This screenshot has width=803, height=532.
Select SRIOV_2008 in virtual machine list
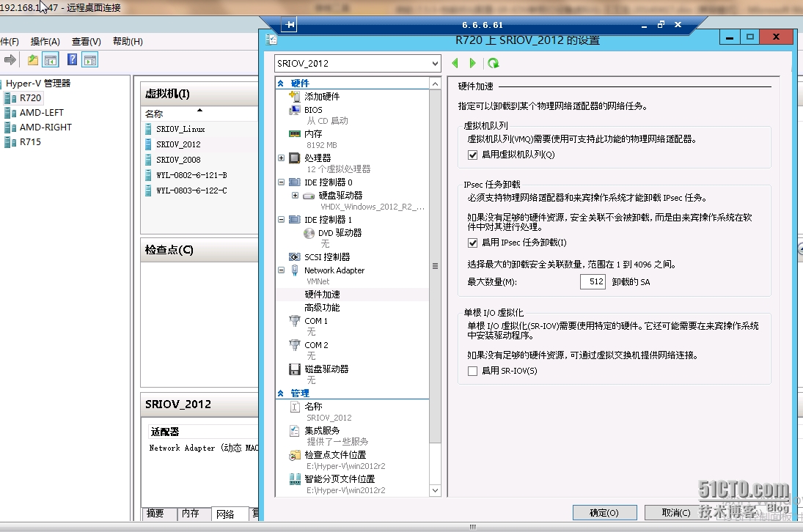click(x=178, y=160)
